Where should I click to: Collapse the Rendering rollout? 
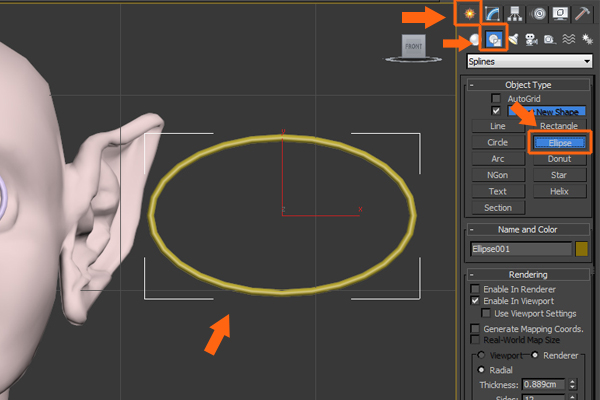(528, 274)
